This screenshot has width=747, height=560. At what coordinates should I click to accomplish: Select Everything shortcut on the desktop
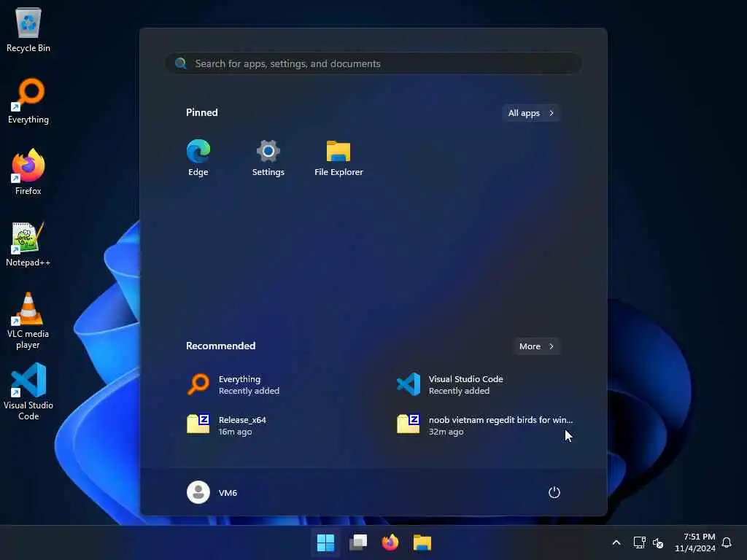[x=28, y=101]
